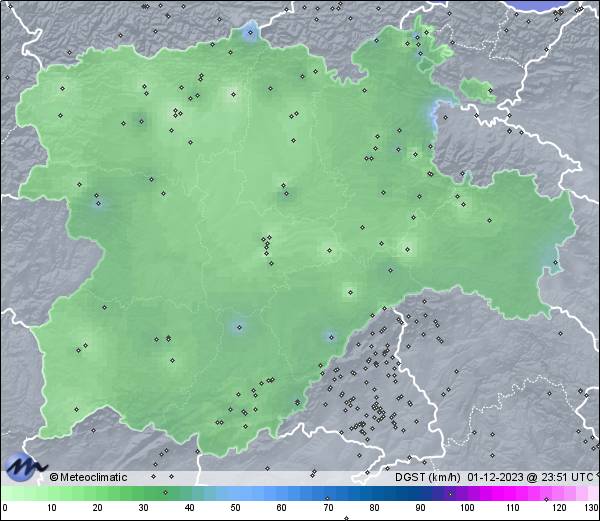Select the DGST (km/h) label
Screen dimensions: 600x521
point(427,477)
